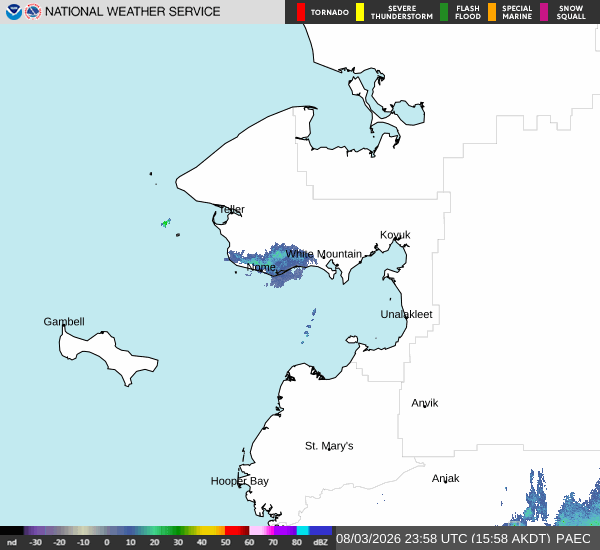Click the 50 dBZ scale value
The image size is (600, 550).
225,542
